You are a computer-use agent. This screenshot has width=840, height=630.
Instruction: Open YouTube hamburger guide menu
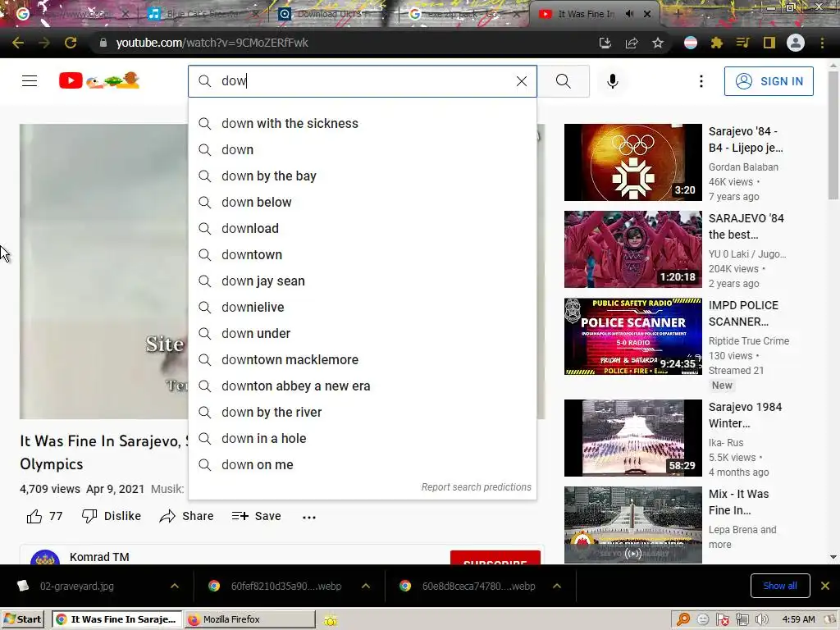click(30, 81)
